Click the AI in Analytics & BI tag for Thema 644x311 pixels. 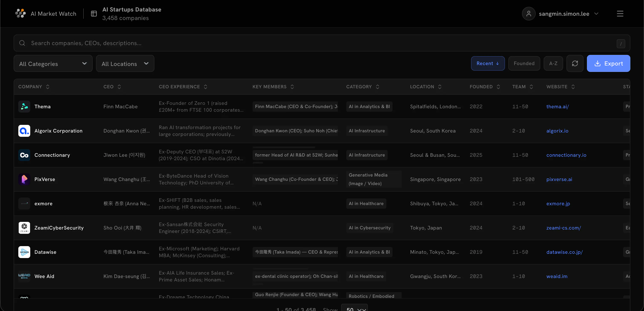(369, 106)
